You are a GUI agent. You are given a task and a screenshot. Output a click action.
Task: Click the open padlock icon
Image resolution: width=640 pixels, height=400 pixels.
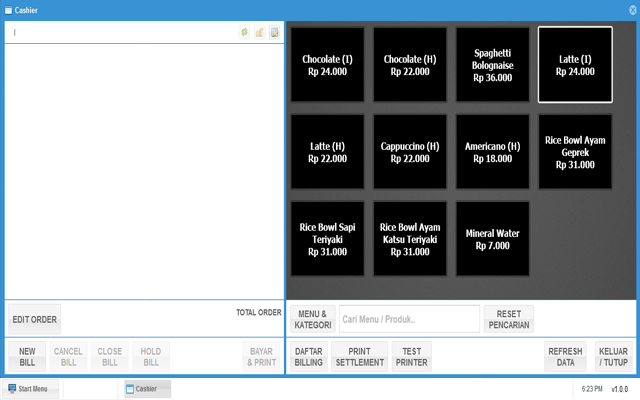tap(259, 32)
